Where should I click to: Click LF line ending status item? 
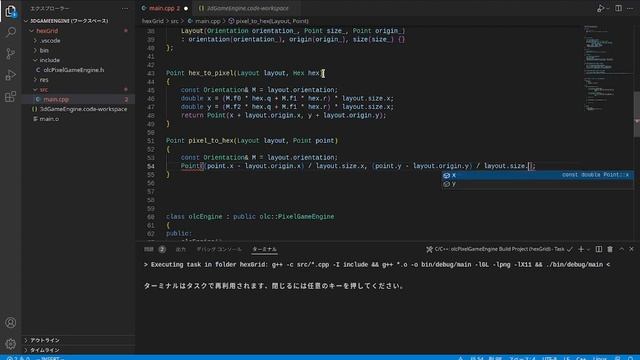[567, 358]
